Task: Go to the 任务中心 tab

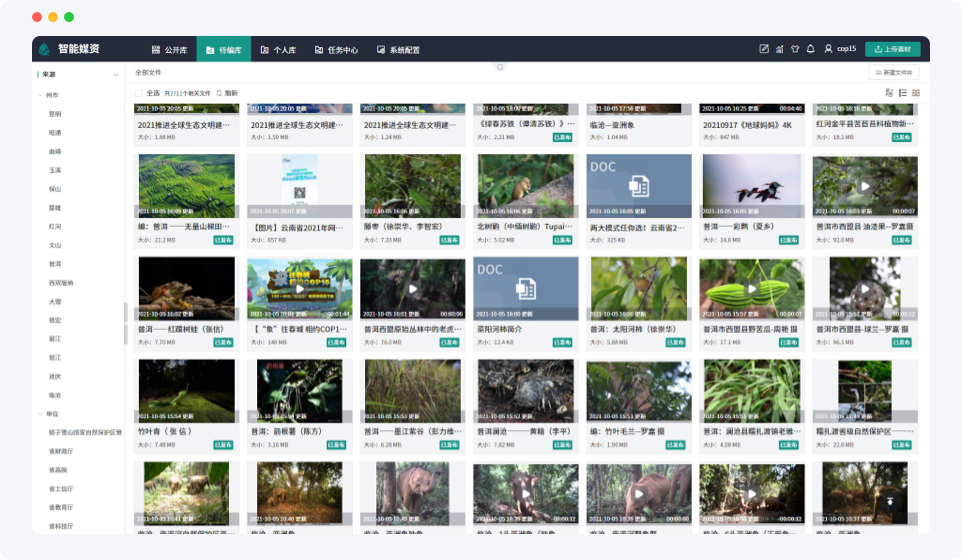Action: click(x=336, y=49)
